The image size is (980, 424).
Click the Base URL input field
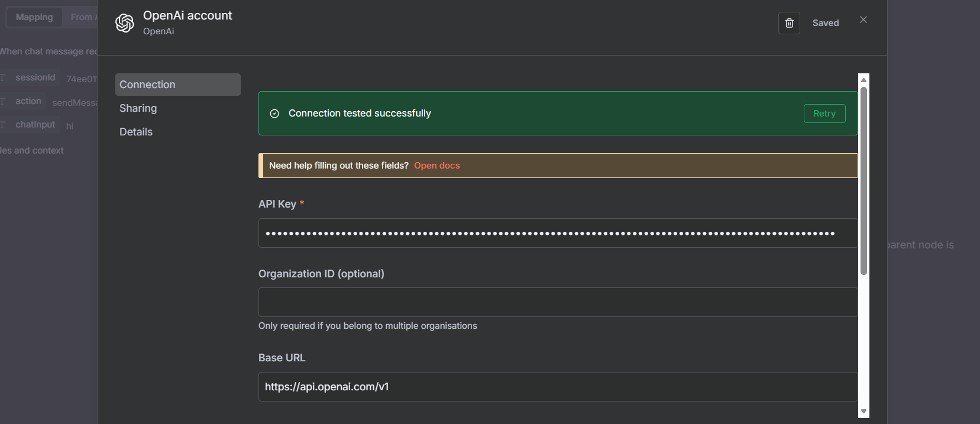pos(557,387)
